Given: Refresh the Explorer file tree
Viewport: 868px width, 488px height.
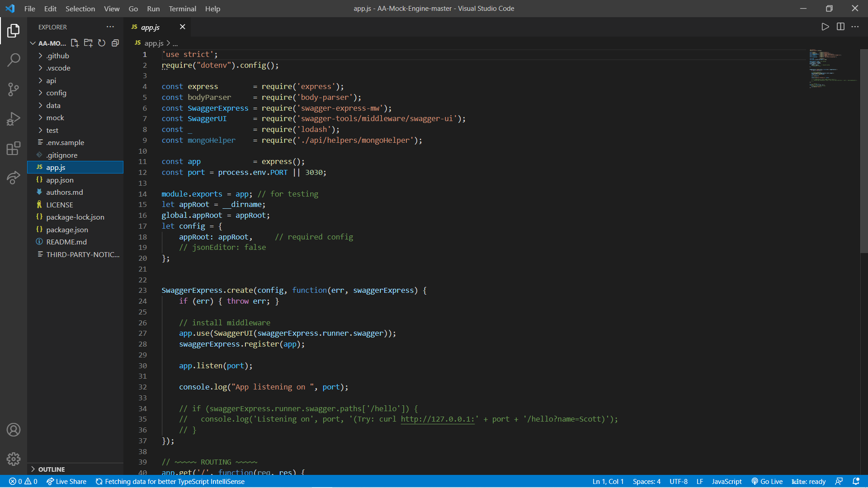Looking at the screenshot, I should point(102,43).
